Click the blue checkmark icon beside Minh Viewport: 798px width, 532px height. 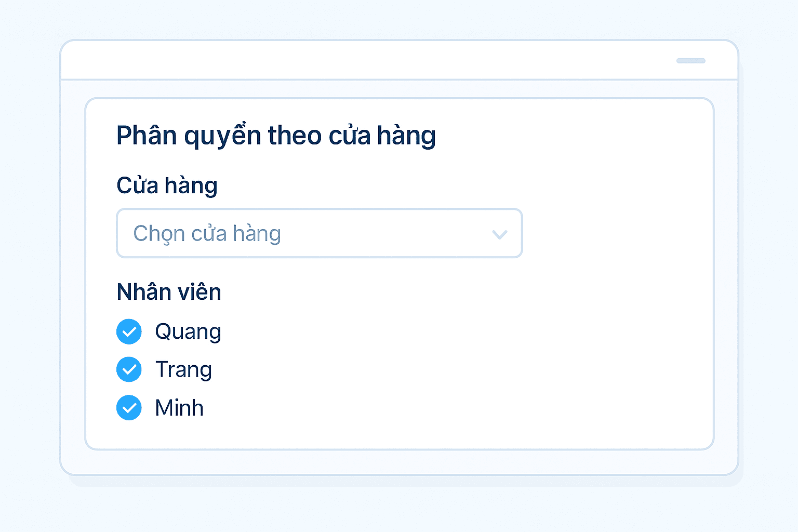point(129,408)
